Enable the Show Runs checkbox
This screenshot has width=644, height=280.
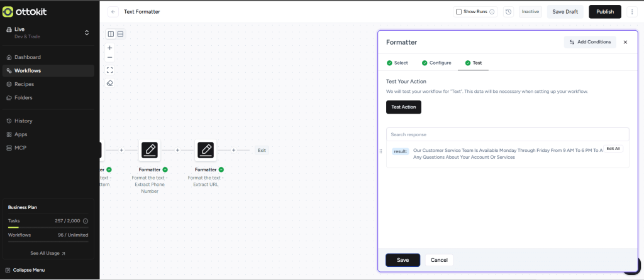pyautogui.click(x=458, y=12)
